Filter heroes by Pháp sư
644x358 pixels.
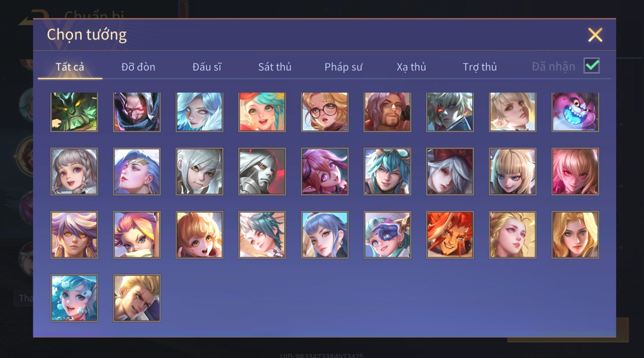[x=343, y=67]
